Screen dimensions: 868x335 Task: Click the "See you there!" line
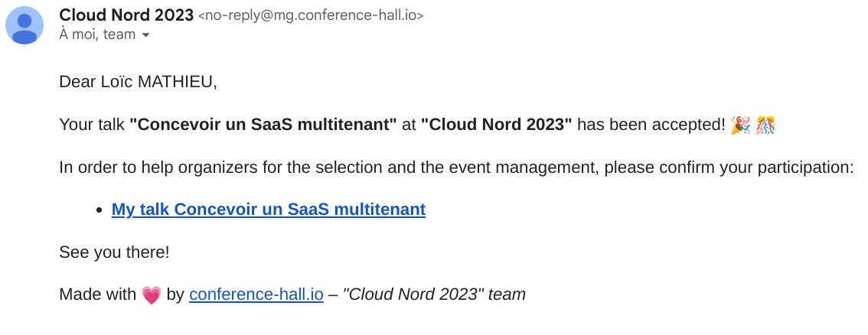coord(114,252)
